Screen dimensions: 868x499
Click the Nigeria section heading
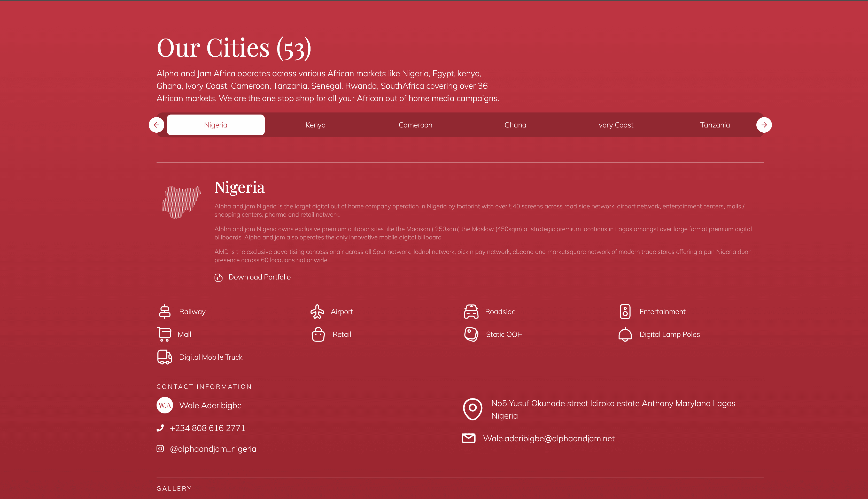[x=239, y=187]
